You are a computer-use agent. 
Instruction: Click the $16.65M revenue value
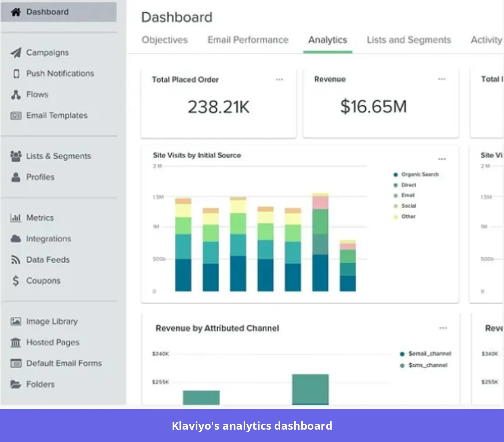(x=374, y=106)
